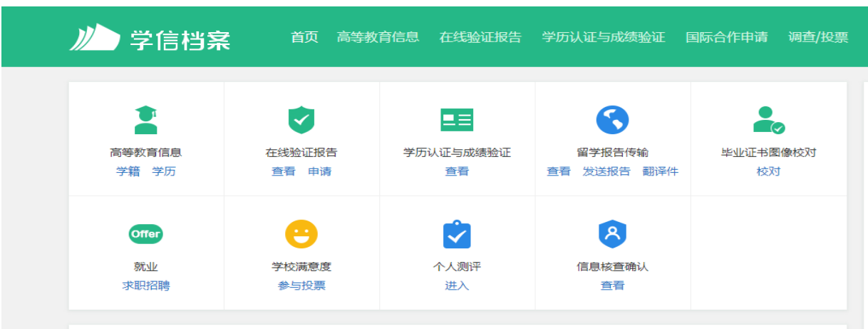Open 高等教育信息 in the top navigation
Viewport: 868px width, 329px height.
378,37
